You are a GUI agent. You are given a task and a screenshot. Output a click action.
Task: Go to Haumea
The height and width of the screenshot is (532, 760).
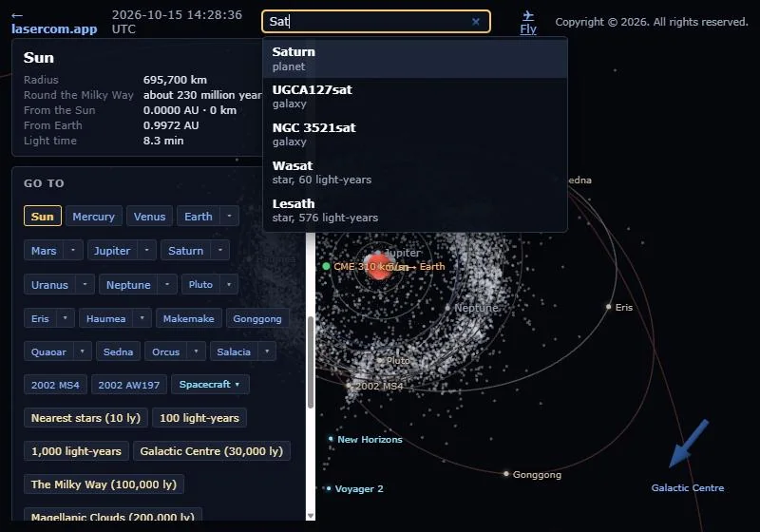coord(105,318)
